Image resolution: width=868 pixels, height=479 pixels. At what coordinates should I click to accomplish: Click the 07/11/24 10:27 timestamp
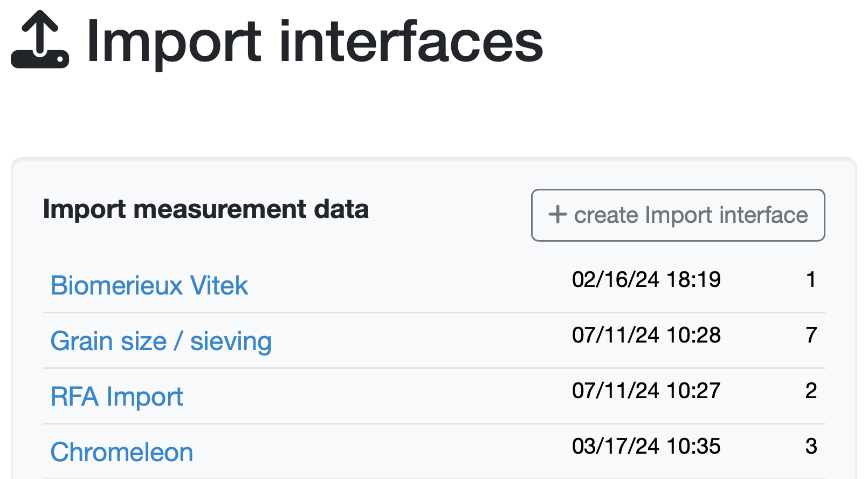tap(646, 391)
